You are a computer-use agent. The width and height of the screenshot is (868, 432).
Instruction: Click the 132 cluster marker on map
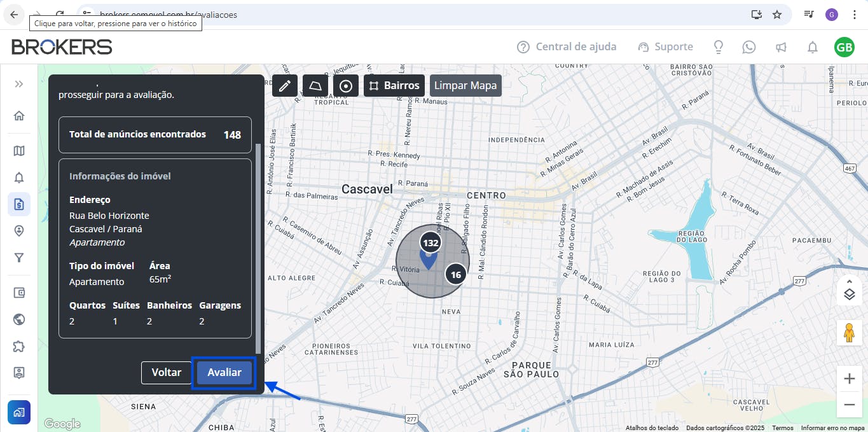coord(431,243)
